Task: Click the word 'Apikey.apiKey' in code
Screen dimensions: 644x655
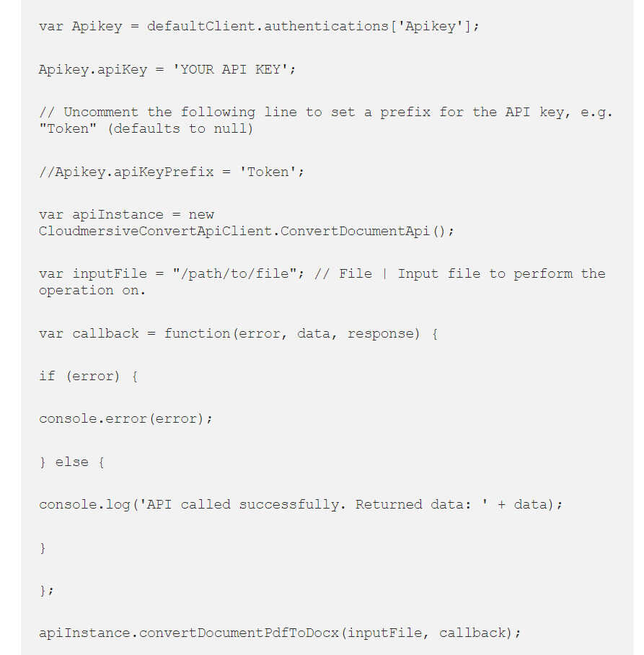Action: coord(93,70)
